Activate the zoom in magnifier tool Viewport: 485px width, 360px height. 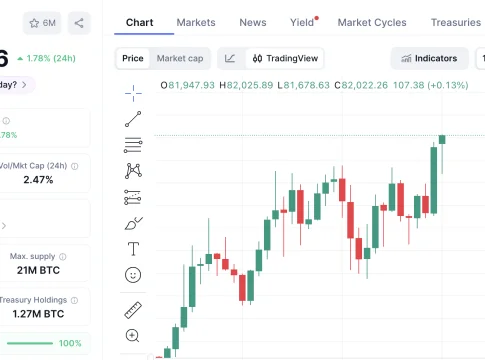coord(132,336)
